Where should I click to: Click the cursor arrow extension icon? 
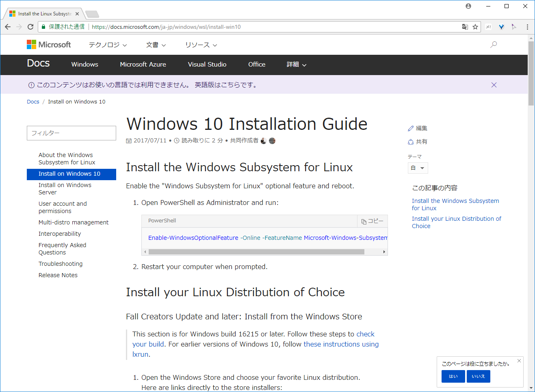click(x=514, y=27)
